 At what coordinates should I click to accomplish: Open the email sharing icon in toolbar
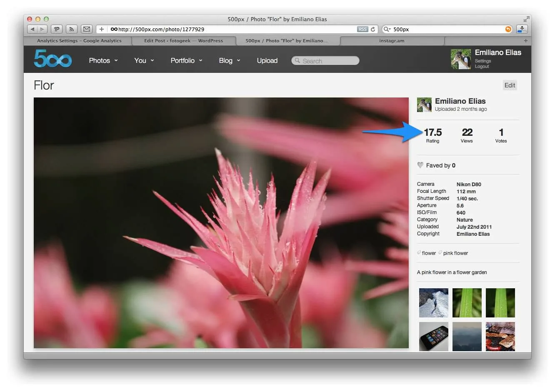[86, 29]
